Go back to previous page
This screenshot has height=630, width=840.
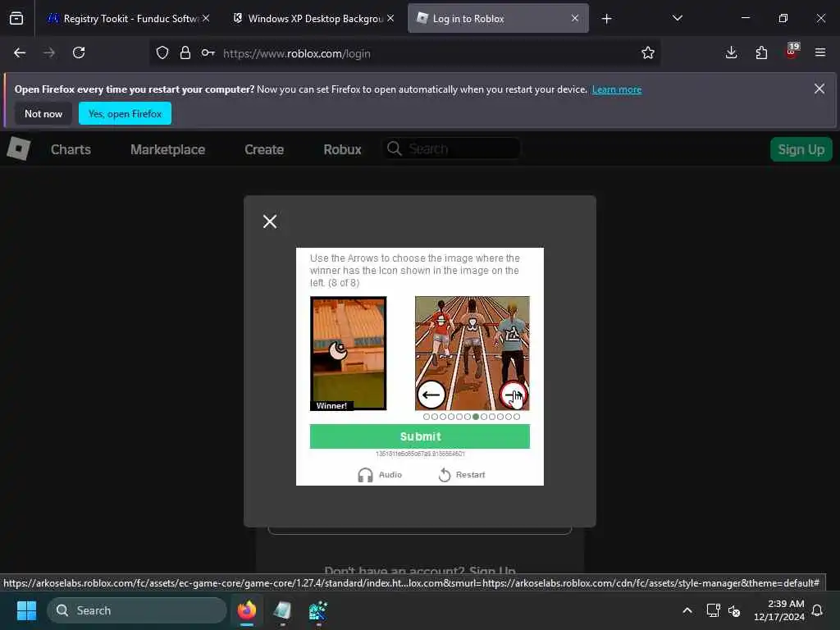click(20, 52)
